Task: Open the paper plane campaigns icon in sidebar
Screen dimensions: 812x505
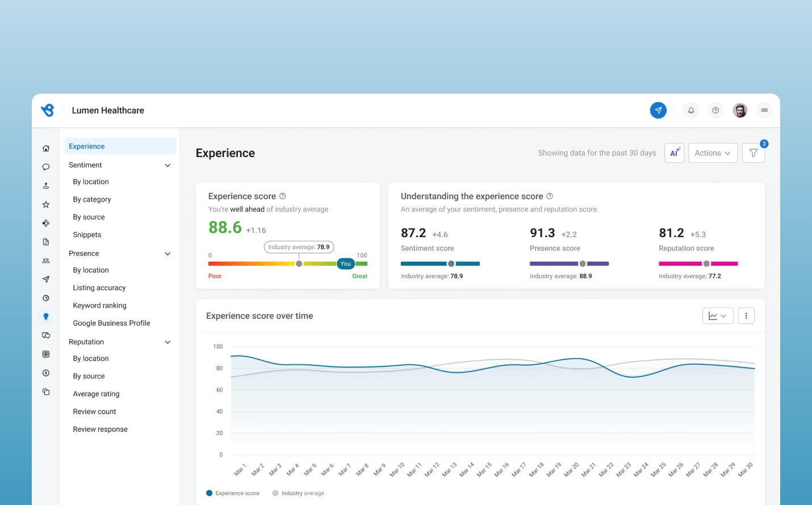Action: tap(46, 279)
